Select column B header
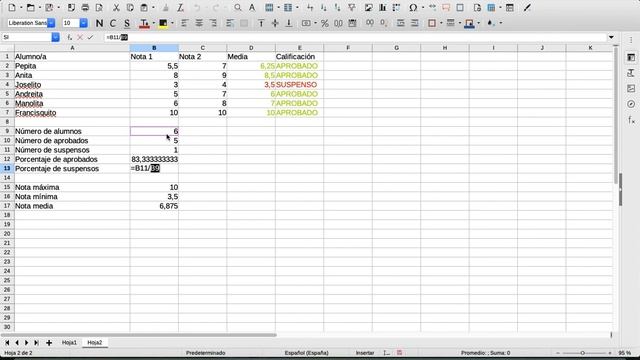Image resolution: width=640 pixels, height=360 pixels. click(x=154, y=48)
